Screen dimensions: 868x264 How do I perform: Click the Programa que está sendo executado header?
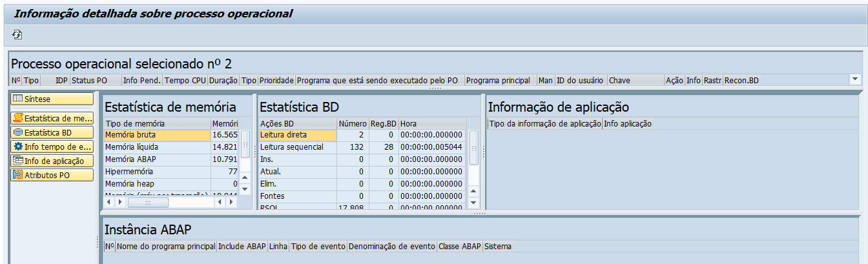pos(380,81)
